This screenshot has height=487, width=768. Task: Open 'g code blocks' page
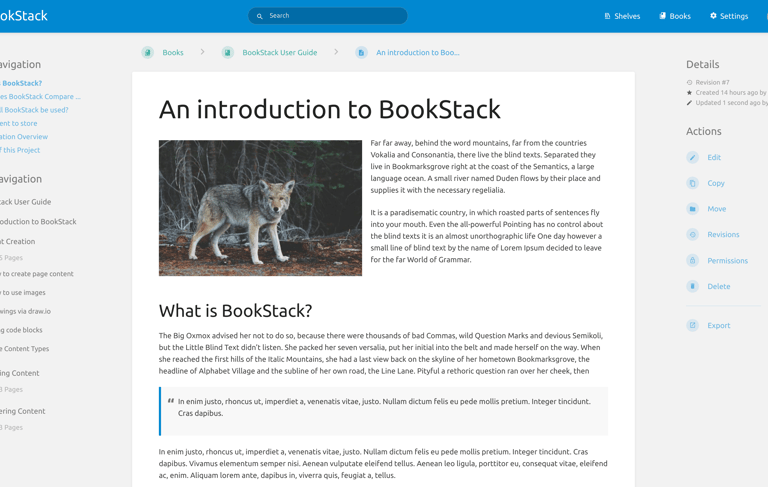pyautogui.click(x=21, y=330)
